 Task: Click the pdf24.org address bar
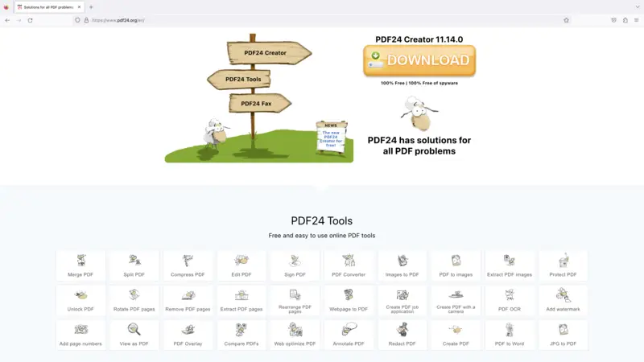pos(320,20)
